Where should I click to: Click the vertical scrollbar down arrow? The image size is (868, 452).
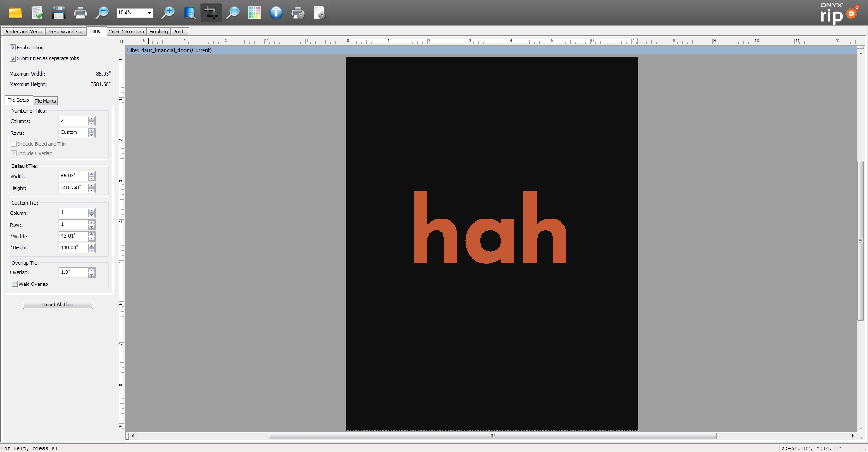pos(861,428)
